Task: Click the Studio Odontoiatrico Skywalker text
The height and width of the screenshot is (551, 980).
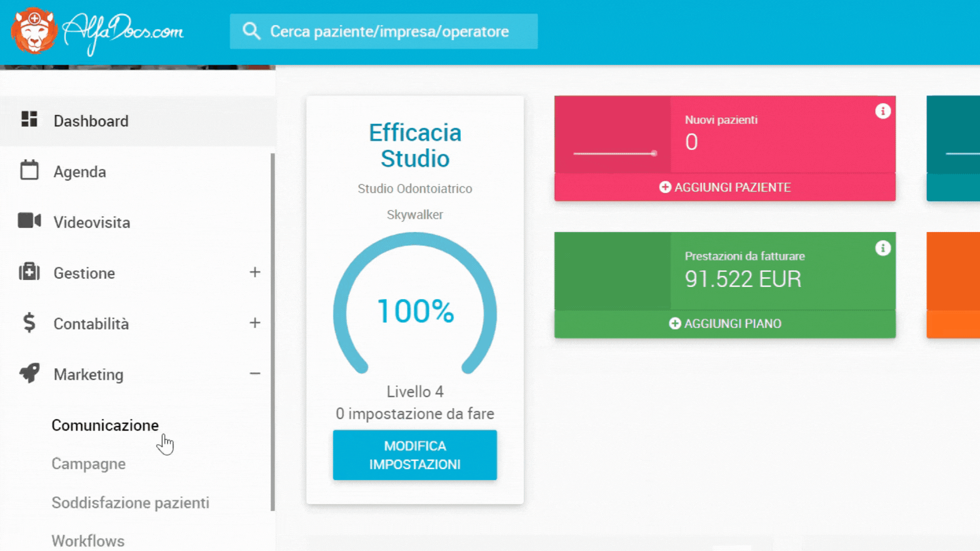Action: tap(415, 202)
